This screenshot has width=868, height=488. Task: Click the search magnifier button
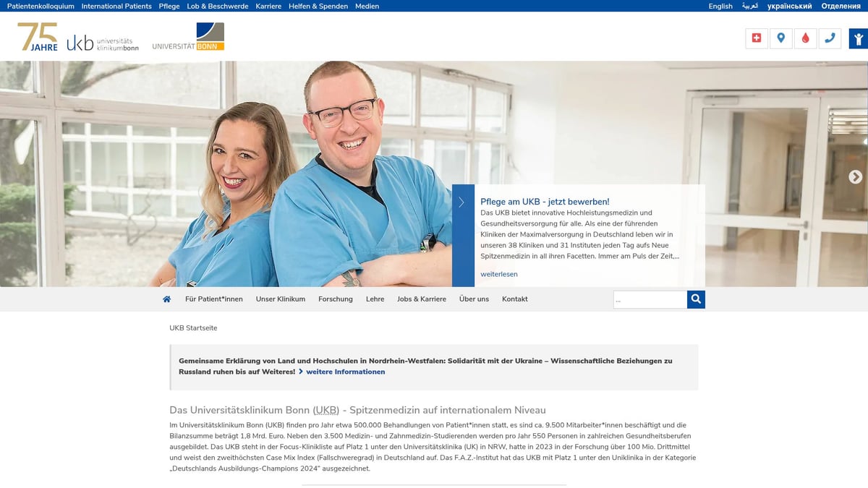pyautogui.click(x=695, y=299)
